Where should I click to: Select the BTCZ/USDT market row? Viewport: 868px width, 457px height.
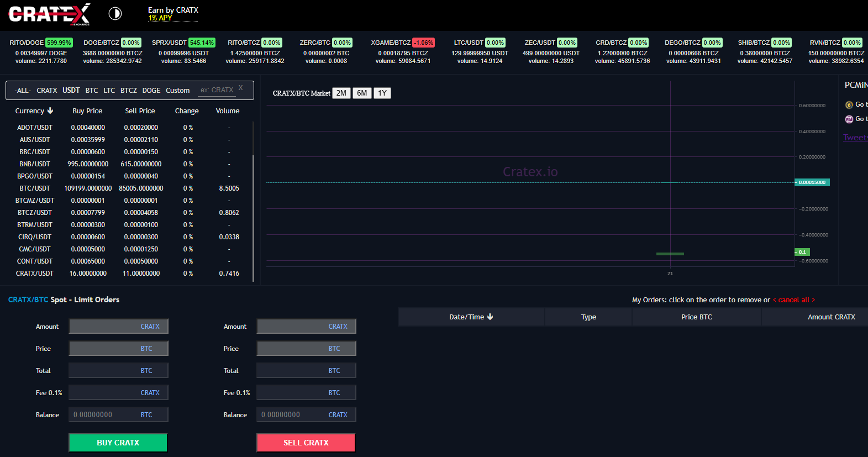click(x=129, y=212)
